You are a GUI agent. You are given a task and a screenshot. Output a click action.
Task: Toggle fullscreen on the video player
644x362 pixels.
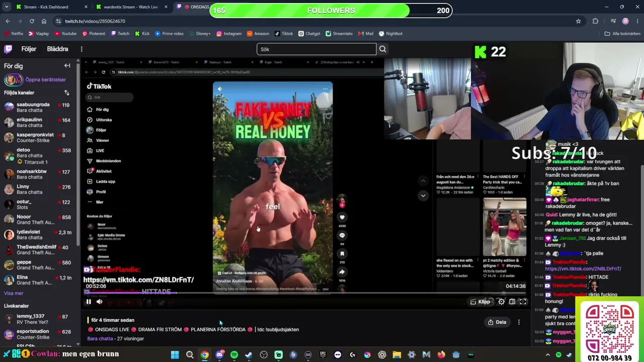coord(523,302)
